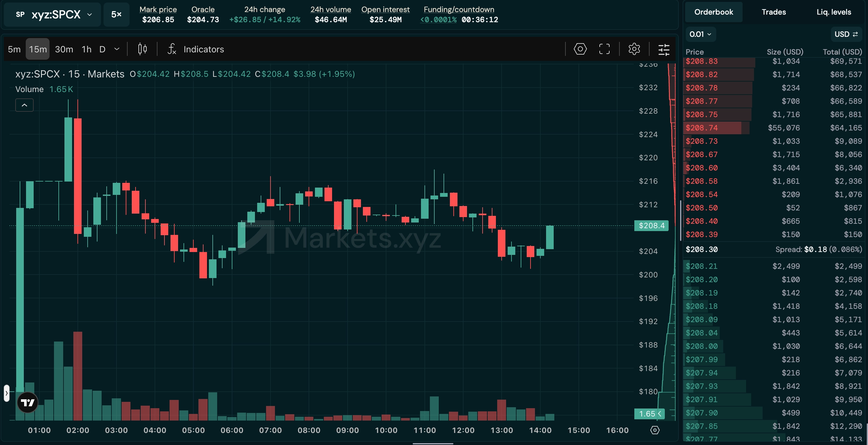Viewport: 868px width, 445px height.
Task: Open the chart layout sliders icon
Action: tap(664, 49)
